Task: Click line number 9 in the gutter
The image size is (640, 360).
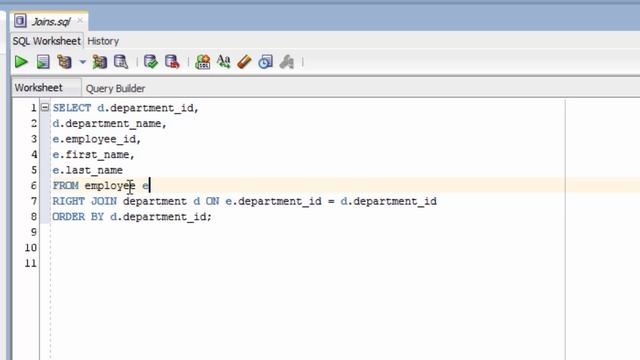Action: 33,232
